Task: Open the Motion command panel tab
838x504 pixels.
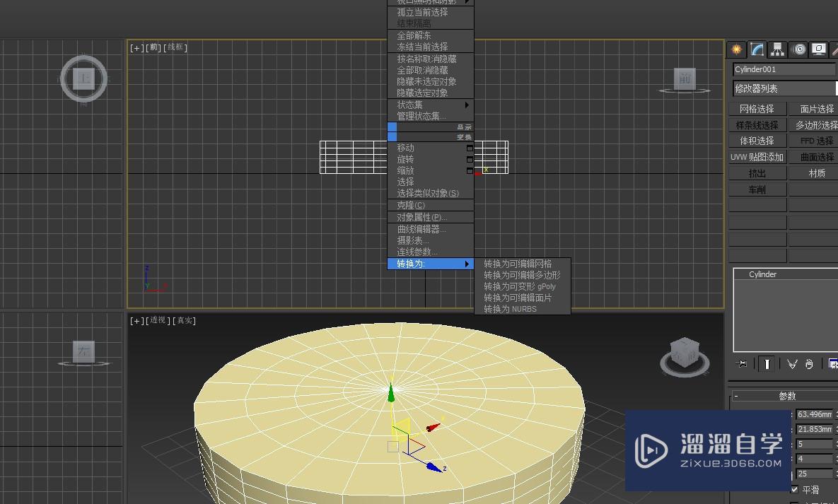Action: [x=799, y=49]
